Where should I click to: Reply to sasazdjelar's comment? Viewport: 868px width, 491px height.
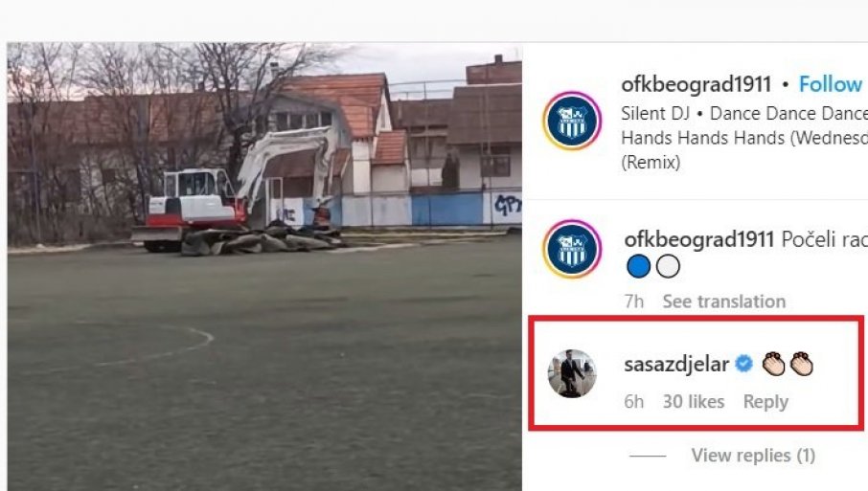point(765,402)
